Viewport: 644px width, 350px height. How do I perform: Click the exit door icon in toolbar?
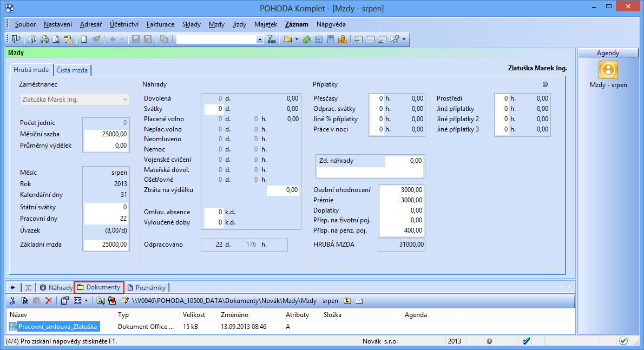[x=16, y=39]
